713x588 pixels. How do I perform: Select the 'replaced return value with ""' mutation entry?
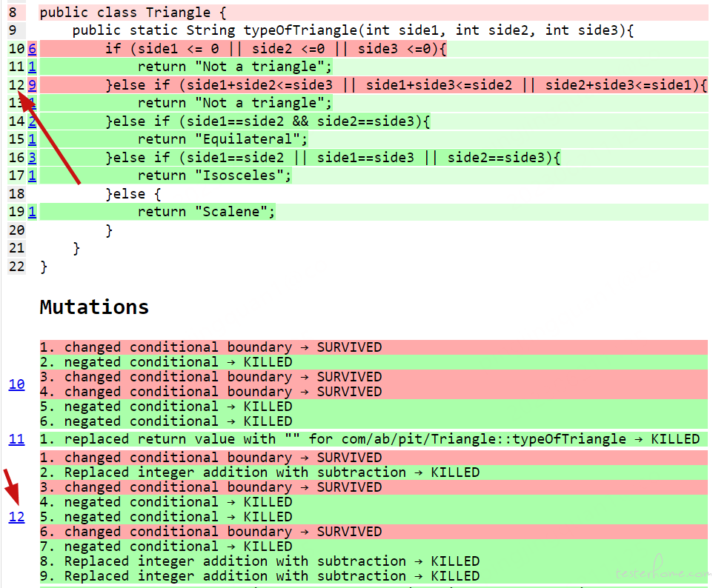coord(374,439)
